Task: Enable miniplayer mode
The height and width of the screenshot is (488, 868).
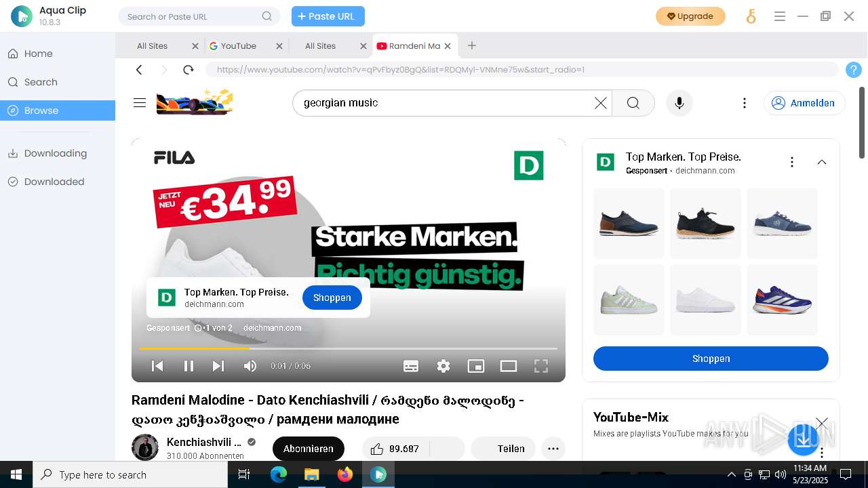Action: 476,366
